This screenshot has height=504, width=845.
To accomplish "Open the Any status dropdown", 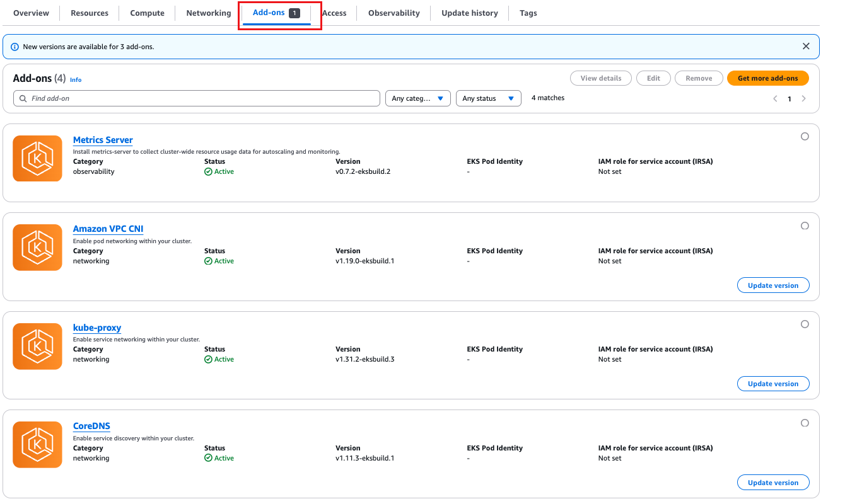I will (489, 98).
